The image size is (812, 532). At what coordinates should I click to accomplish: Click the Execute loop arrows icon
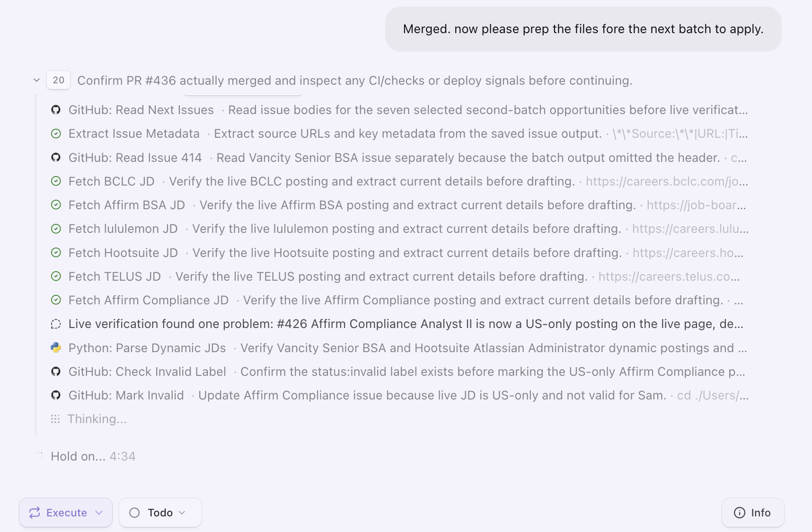tap(35, 513)
